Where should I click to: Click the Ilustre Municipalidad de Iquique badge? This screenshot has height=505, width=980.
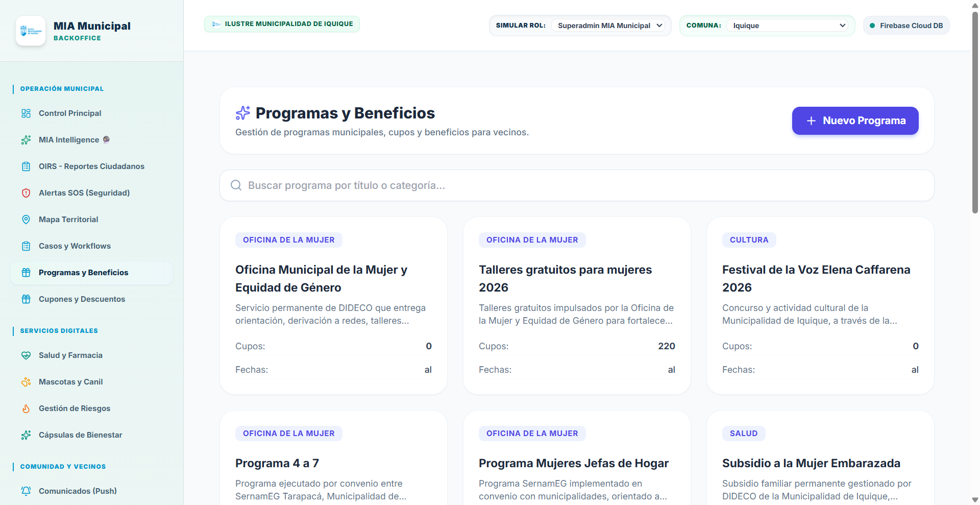(282, 24)
